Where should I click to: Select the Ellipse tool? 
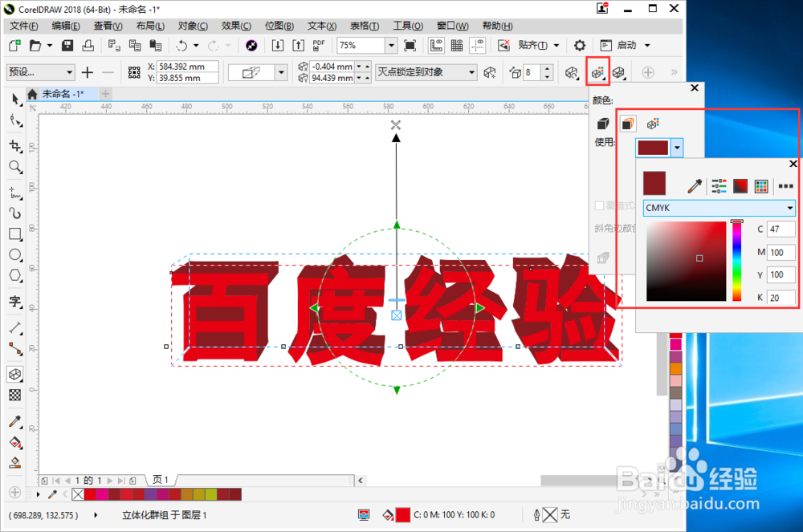point(15,254)
